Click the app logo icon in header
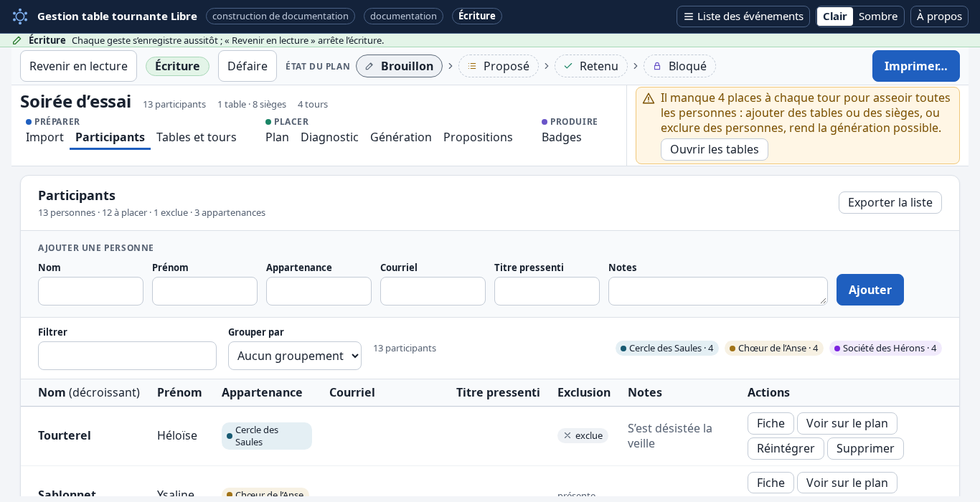The width and height of the screenshot is (980, 502). 20,16
